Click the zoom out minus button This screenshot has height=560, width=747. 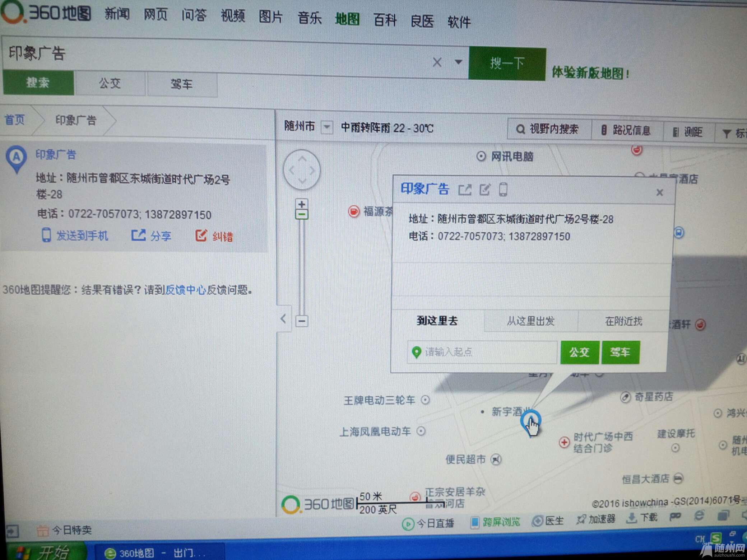pos(302,321)
